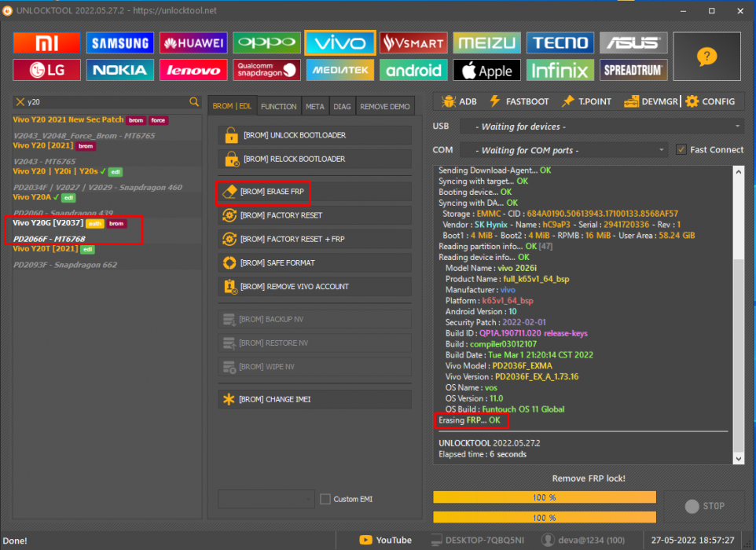
Task: Click [BROM] BACKUP NV
Action: click(315, 319)
